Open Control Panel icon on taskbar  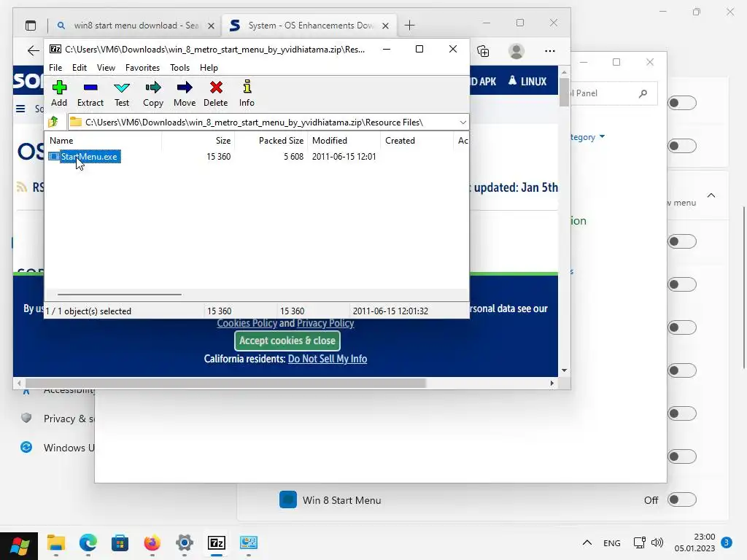[249, 542]
